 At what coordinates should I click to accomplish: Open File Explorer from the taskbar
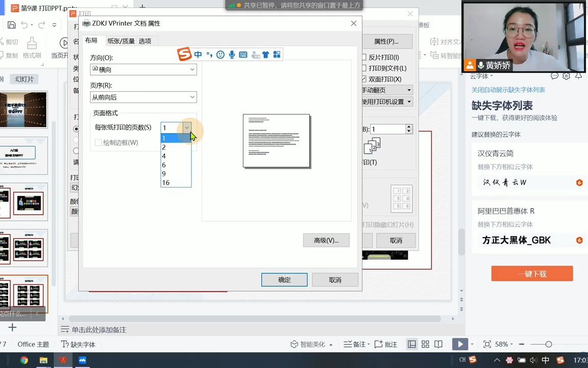coord(43,360)
